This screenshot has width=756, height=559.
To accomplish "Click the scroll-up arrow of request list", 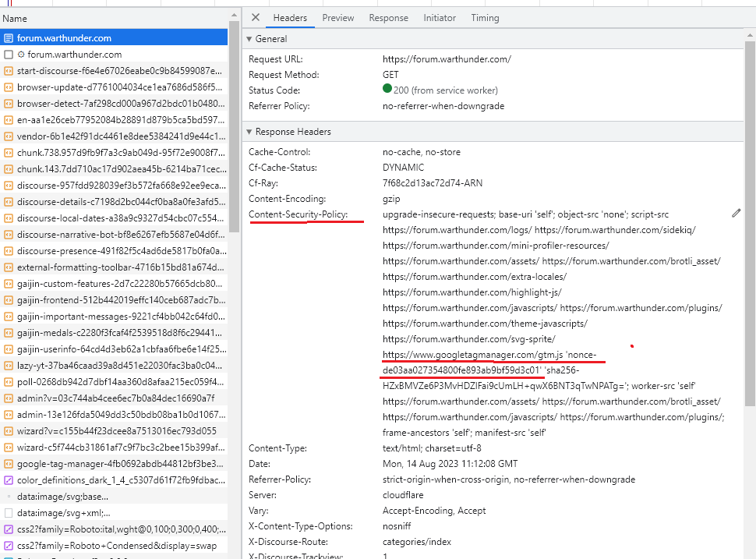I will tap(235, 16).
